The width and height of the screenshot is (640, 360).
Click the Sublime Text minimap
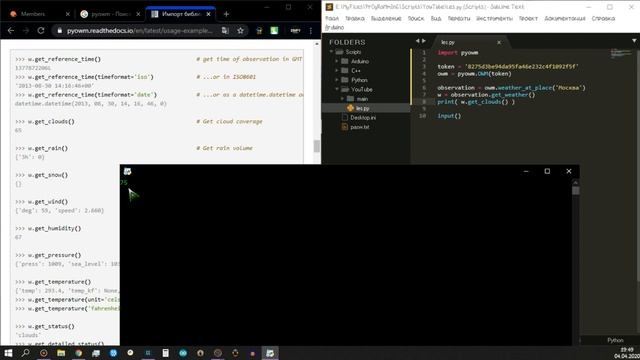tap(621, 53)
